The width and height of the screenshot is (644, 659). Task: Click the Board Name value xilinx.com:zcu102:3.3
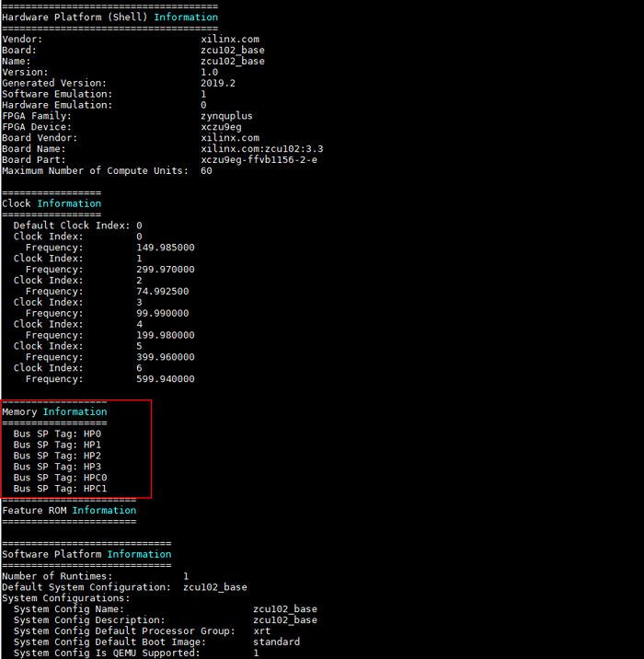[x=261, y=149]
